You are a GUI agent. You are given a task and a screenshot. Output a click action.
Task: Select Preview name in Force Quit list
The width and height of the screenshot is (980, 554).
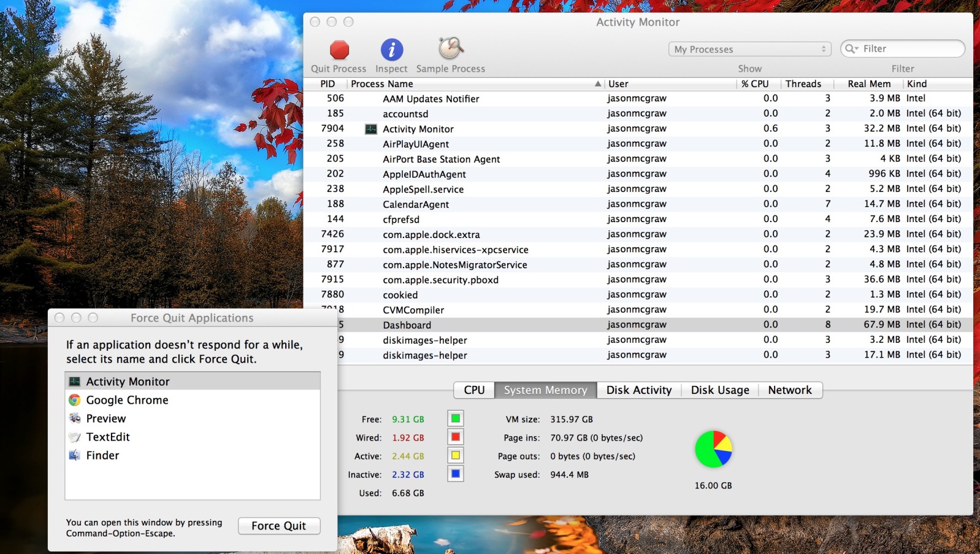point(105,418)
